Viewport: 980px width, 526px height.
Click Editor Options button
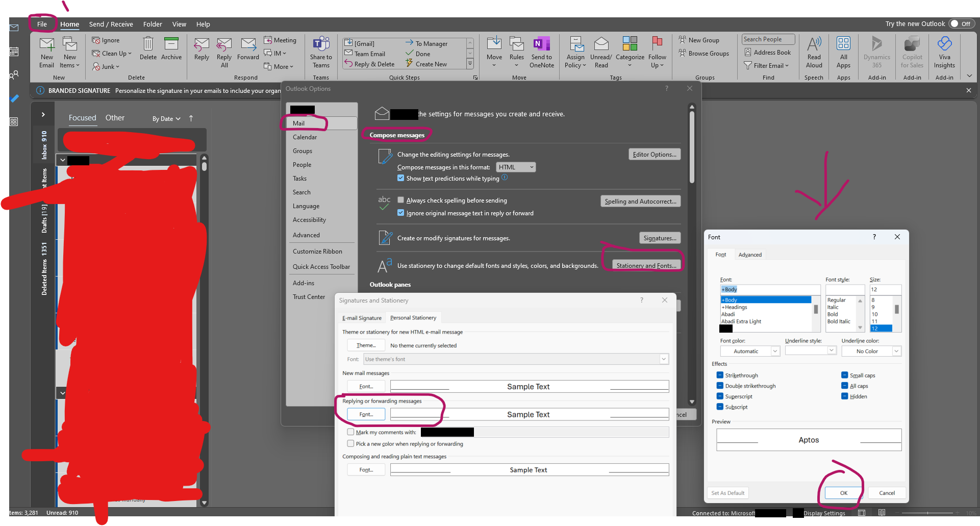point(655,154)
